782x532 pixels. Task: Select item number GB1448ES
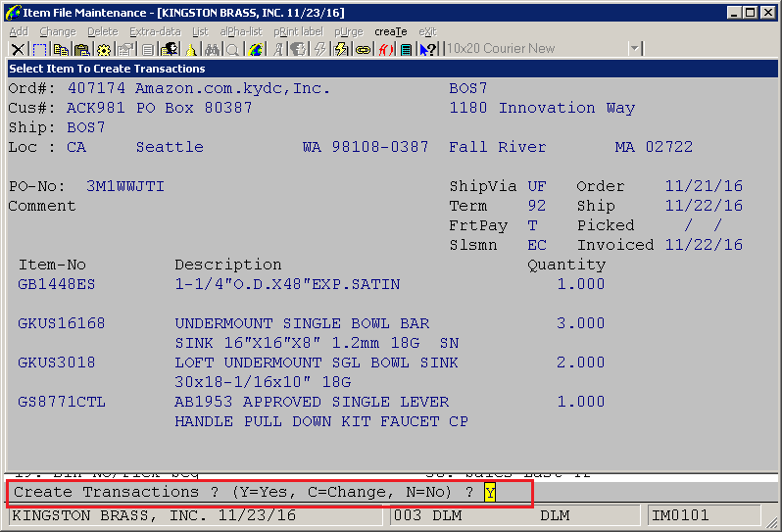click(57, 284)
